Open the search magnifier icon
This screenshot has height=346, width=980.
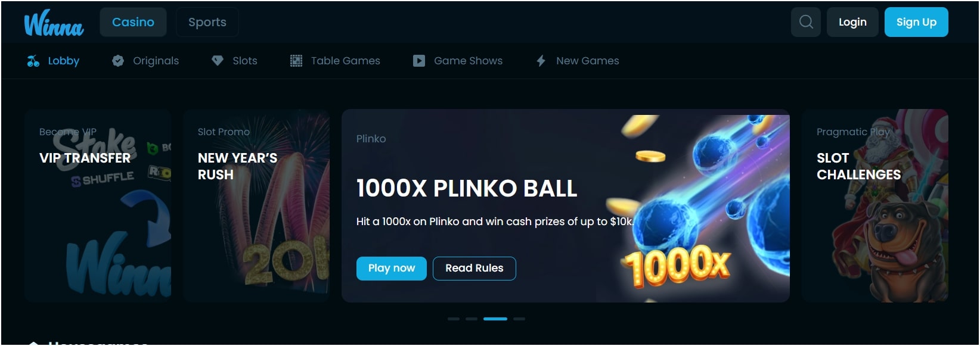806,22
